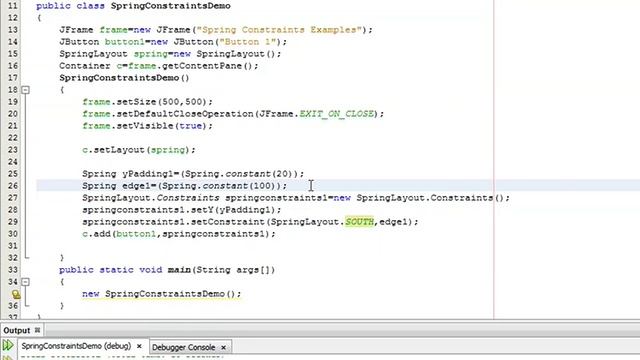
Task: Click the green re-run icon in Output panel
Action: (8, 345)
